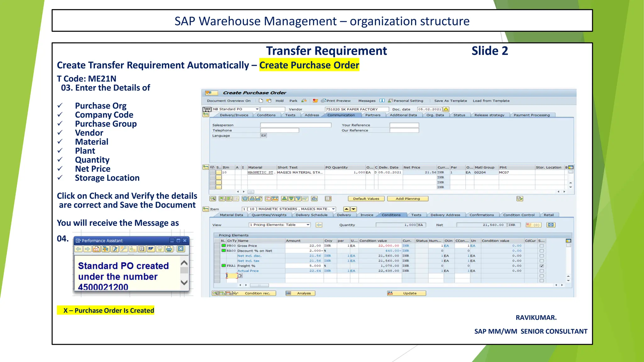This screenshot has height=362, width=644.
Task: Click the Default Values button
Action: pos(366,199)
